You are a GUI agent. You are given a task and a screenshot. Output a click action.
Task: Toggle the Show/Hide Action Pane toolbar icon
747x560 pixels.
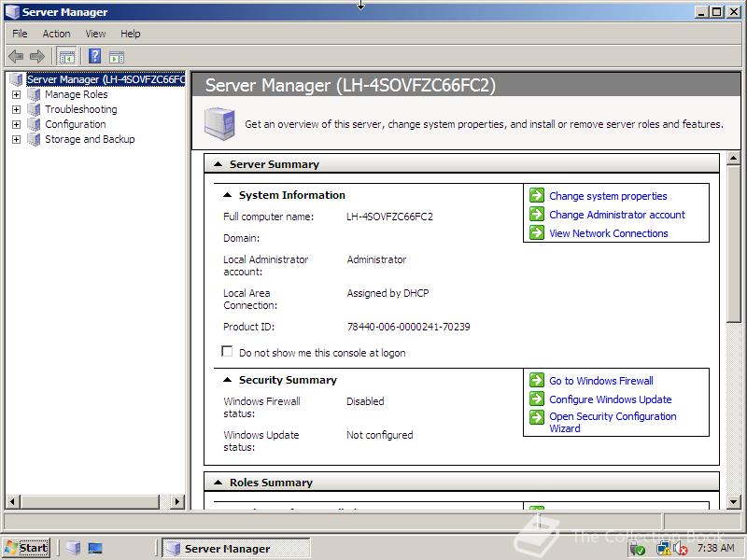(117, 57)
